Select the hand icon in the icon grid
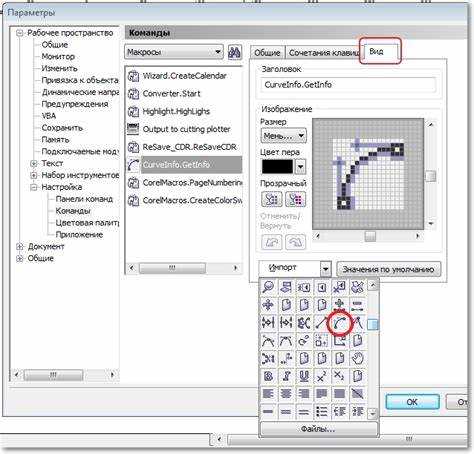 point(357,358)
